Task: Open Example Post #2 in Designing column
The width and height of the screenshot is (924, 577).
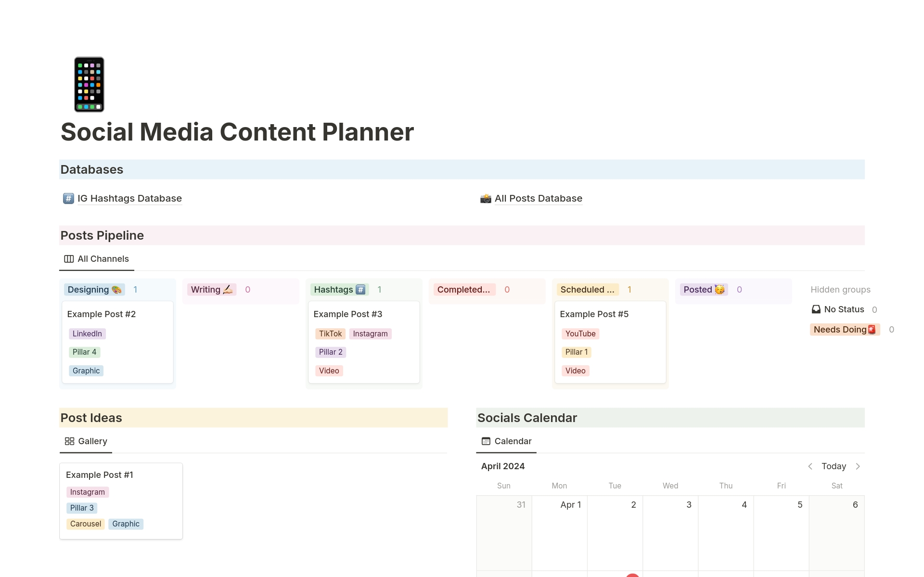Action: [102, 314]
